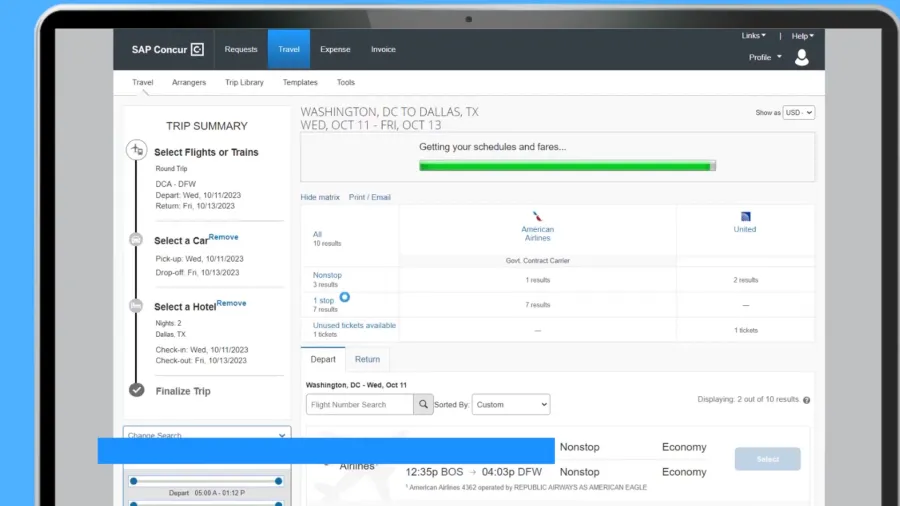Click Unused tickets available link
The width and height of the screenshot is (900, 506).
(x=354, y=325)
